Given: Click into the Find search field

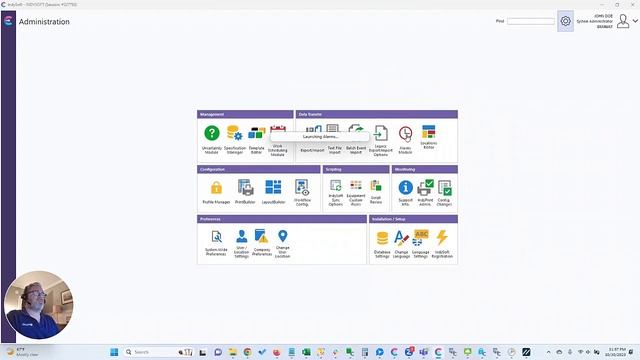Looking at the screenshot, I should click(x=531, y=21).
